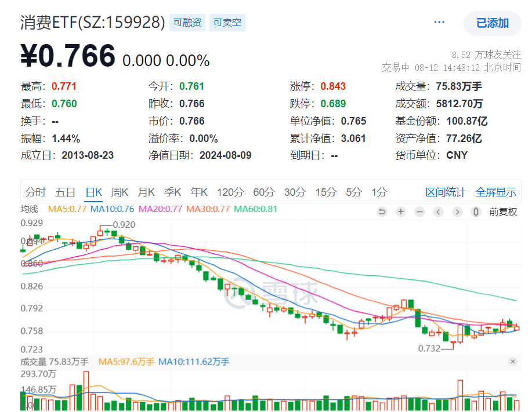Click the 8.52万球友关注 followers count
This screenshot has height=412, width=532.
tap(486, 54)
